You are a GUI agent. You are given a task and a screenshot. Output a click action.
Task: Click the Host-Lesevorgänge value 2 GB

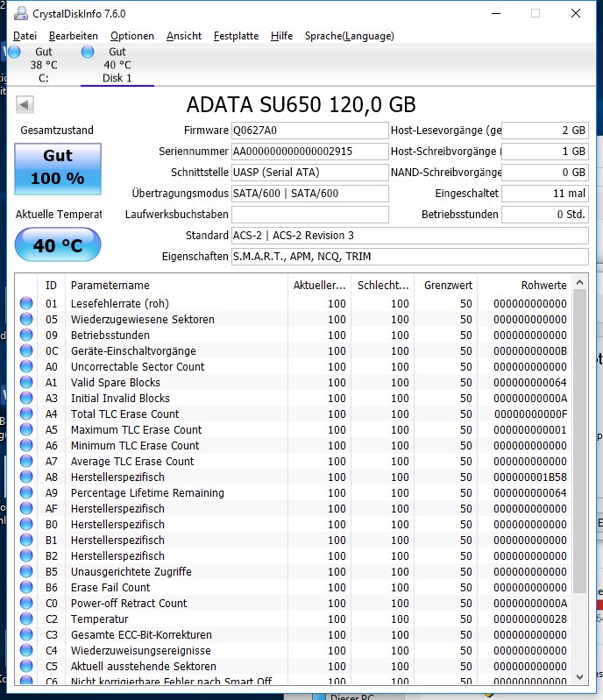[x=545, y=131]
